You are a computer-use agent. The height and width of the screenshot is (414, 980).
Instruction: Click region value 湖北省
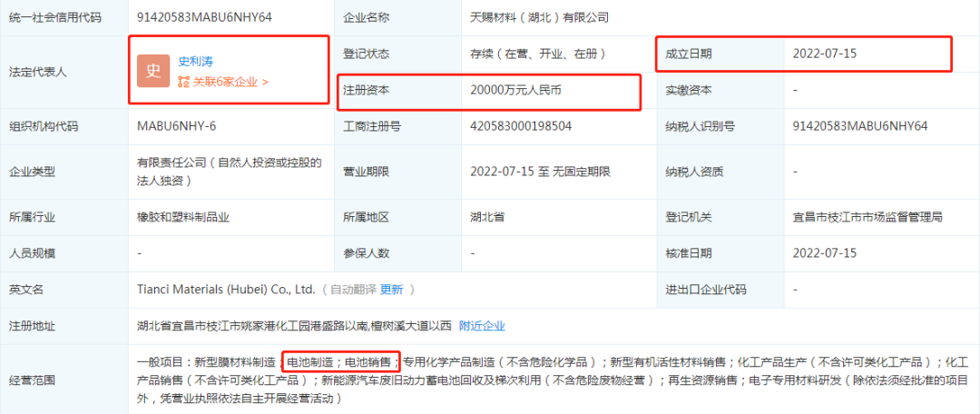[x=487, y=217]
